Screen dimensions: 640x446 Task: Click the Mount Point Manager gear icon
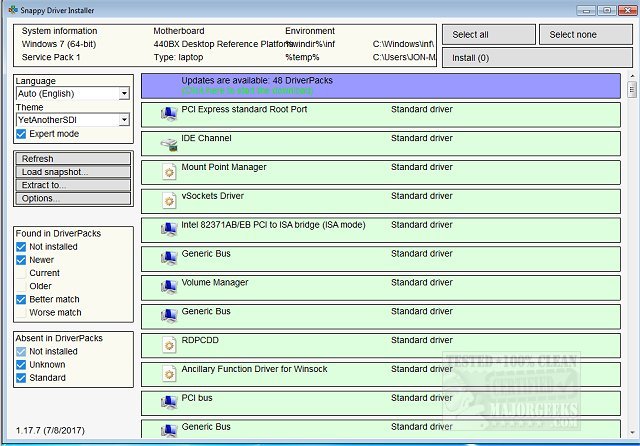pos(169,172)
